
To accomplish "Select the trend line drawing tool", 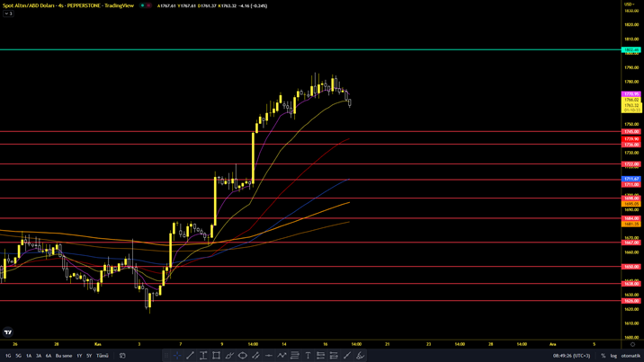I will tap(190, 356).
